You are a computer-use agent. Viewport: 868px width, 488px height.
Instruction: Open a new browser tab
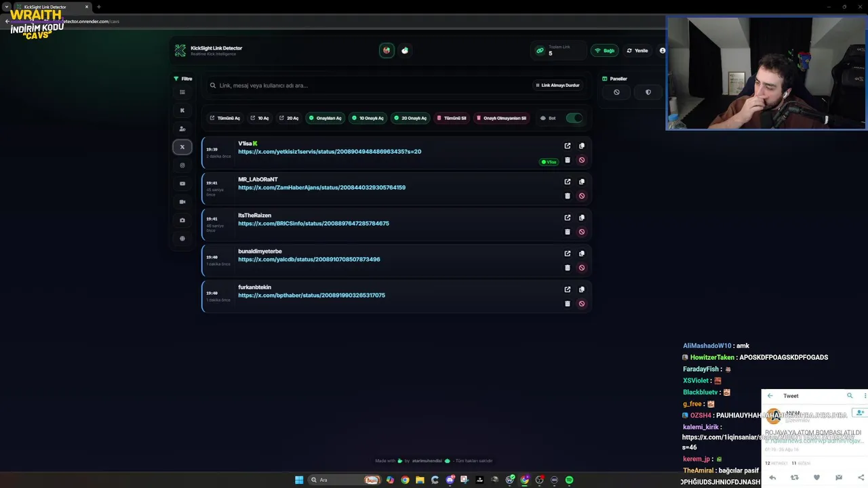[99, 7]
